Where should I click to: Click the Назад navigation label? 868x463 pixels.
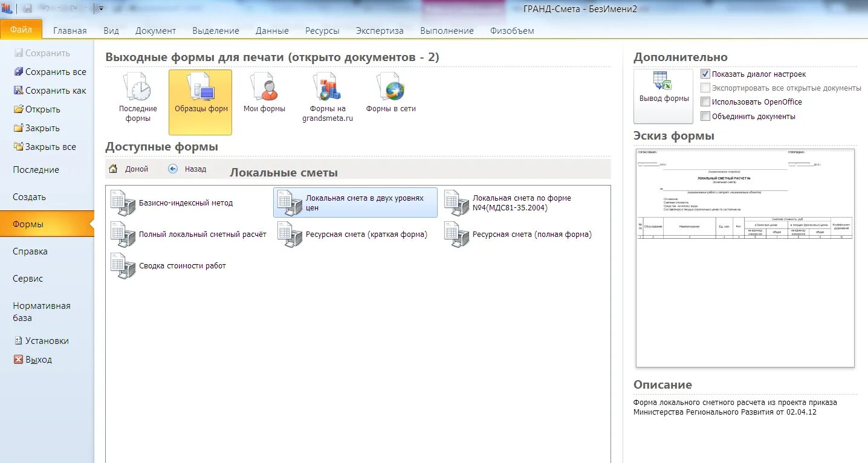pos(195,169)
